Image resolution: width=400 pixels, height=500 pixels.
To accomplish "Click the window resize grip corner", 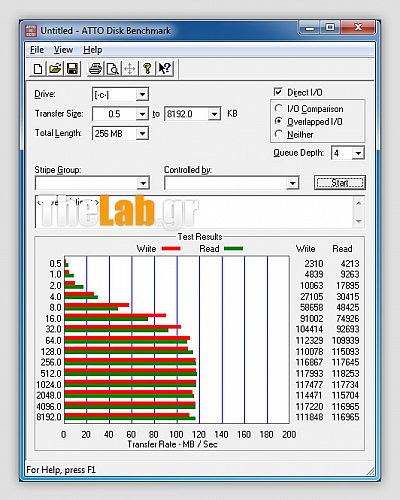I will click(370, 471).
